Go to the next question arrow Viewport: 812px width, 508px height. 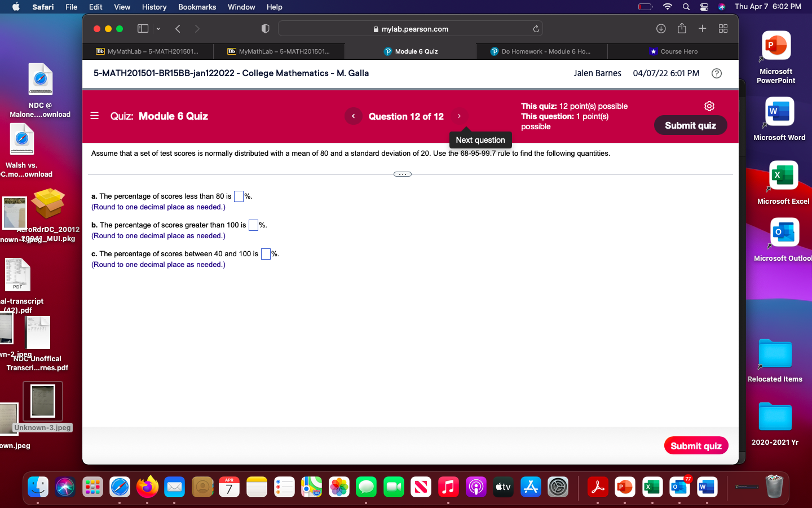tap(459, 116)
